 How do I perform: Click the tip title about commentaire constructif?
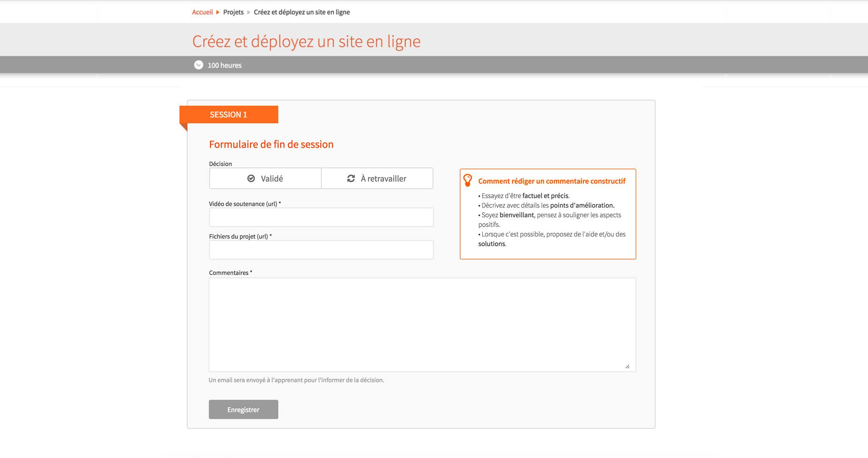[552, 181]
